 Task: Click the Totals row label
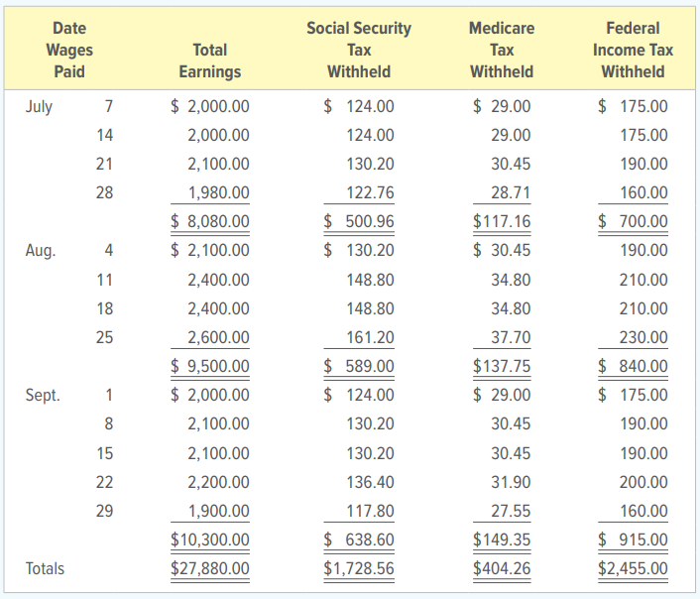coord(45,568)
